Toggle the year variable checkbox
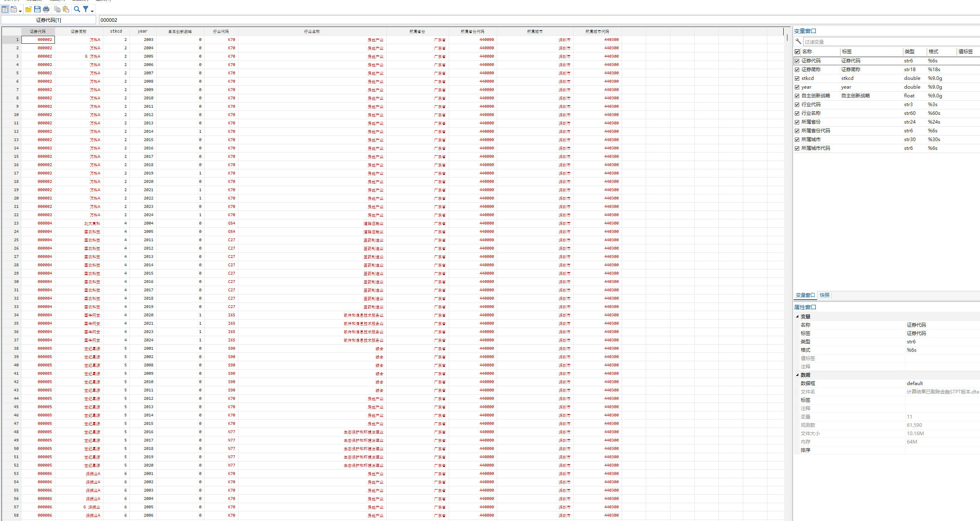 tap(797, 87)
